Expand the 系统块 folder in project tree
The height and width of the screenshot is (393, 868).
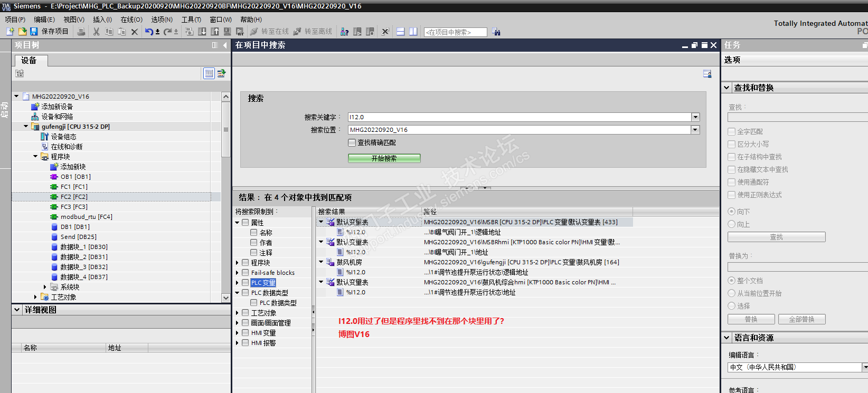(45, 287)
